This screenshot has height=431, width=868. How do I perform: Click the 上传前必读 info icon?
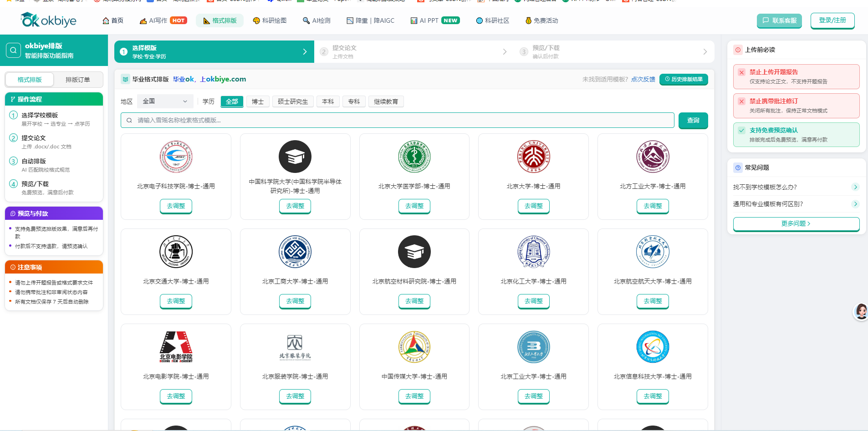click(x=738, y=50)
